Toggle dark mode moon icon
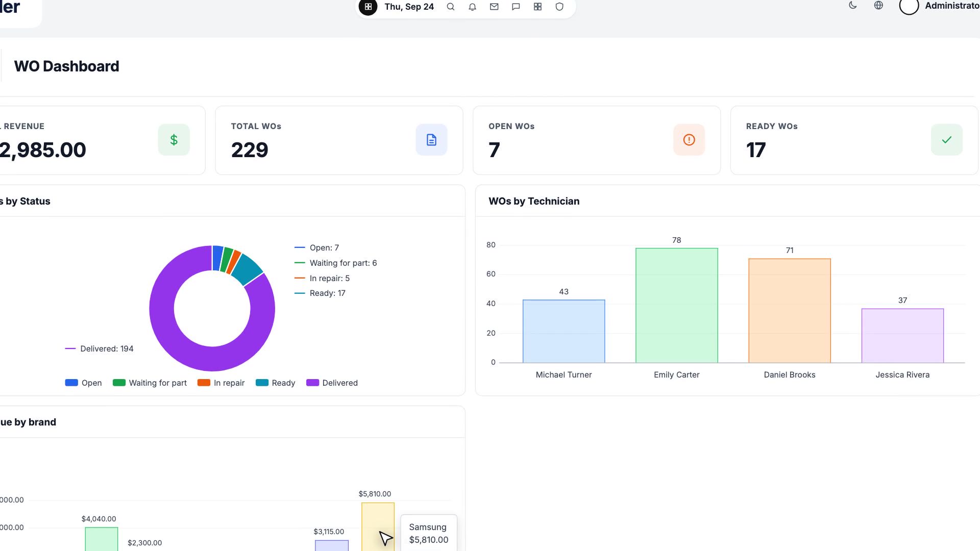 tap(853, 6)
